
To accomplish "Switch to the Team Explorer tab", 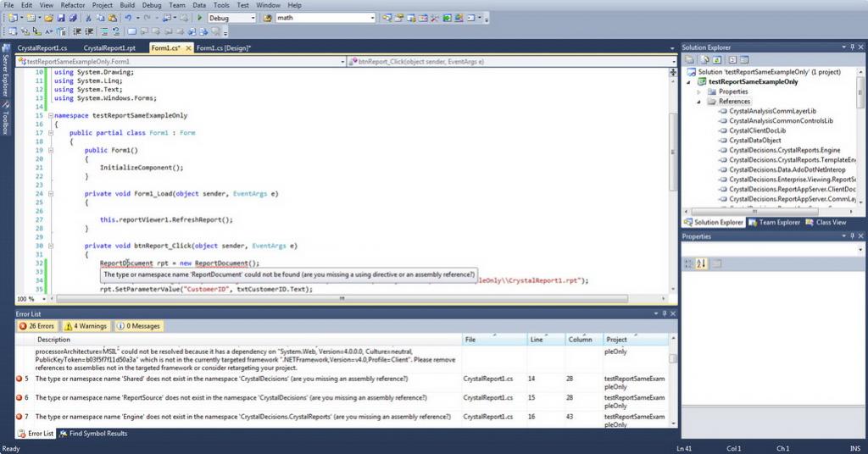I will click(774, 222).
